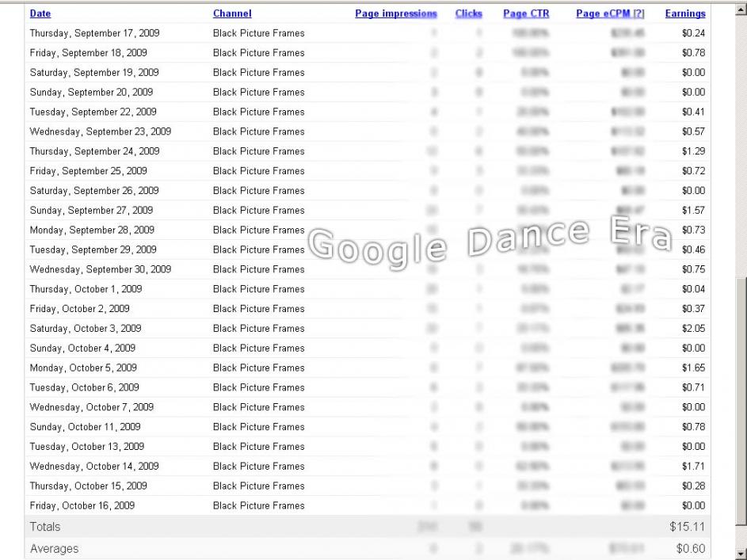The height and width of the screenshot is (560, 747).
Task: Select date Friday, September 25, 2009
Action: click(x=88, y=171)
